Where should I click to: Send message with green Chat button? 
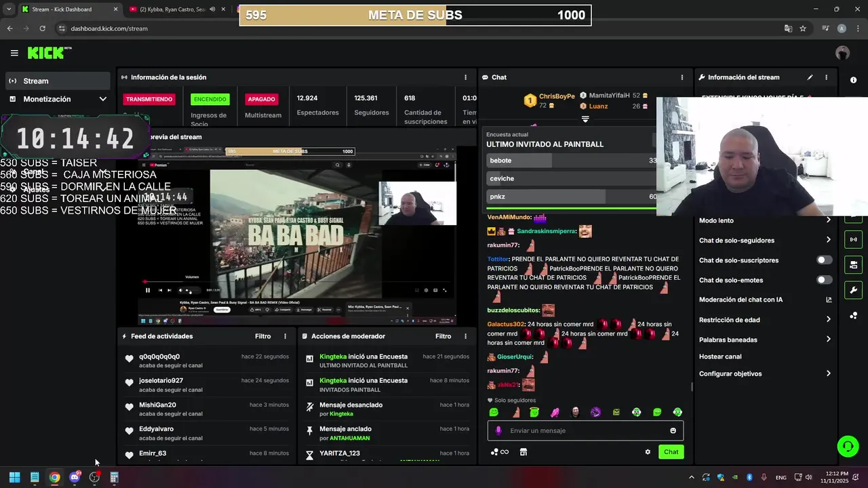pyautogui.click(x=671, y=452)
